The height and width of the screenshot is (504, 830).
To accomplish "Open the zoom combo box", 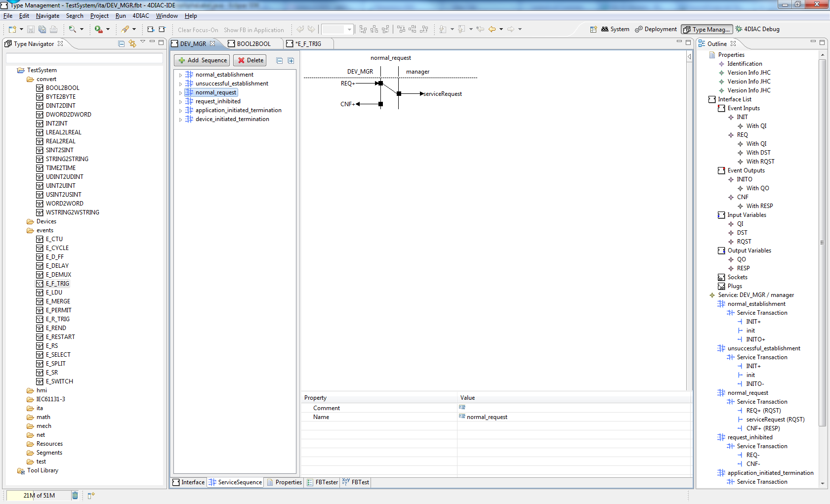I will coord(337,30).
